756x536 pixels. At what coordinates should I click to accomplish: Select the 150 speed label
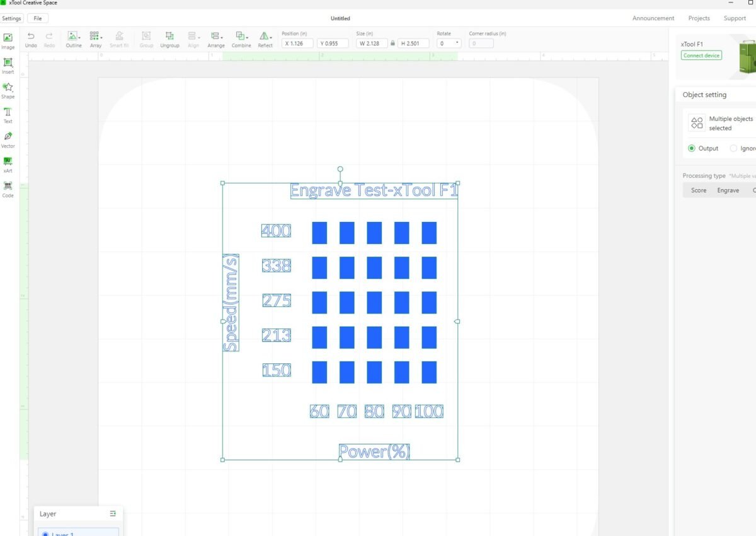click(277, 370)
